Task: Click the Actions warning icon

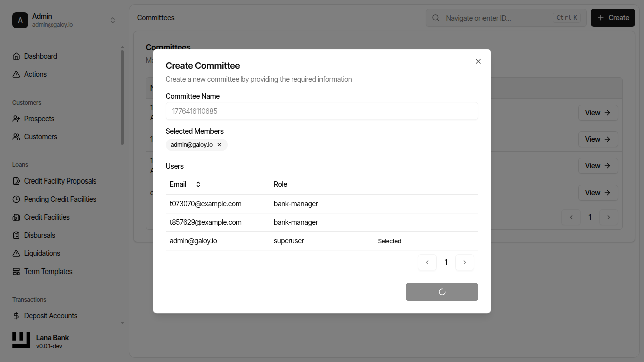Action: point(17,74)
